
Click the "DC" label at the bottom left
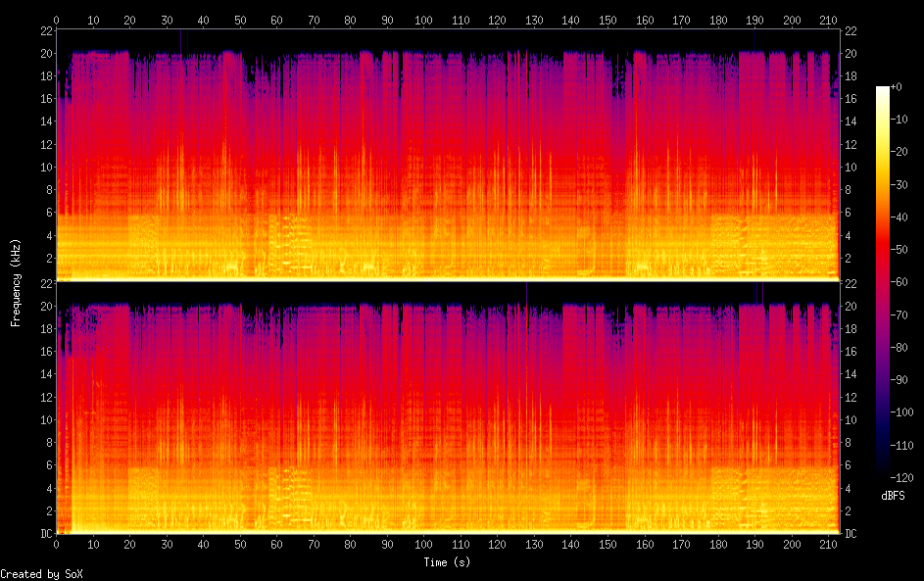click(x=44, y=534)
